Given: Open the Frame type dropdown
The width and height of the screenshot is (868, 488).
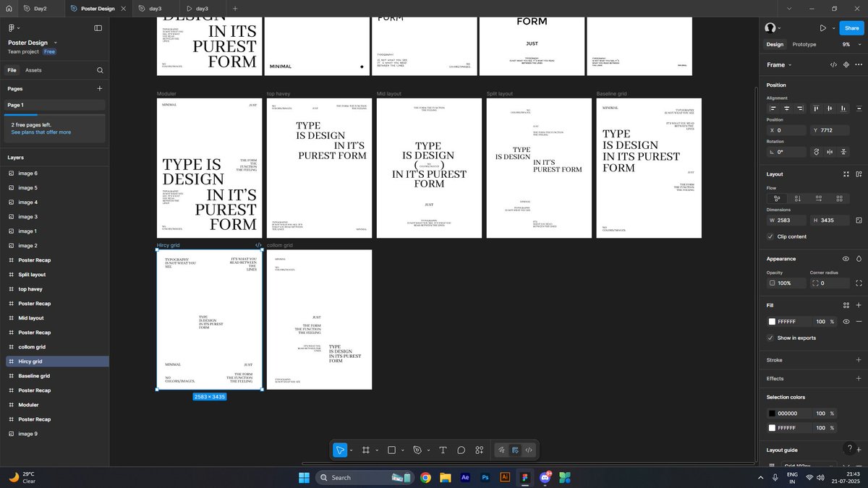Looking at the screenshot, I should [x=779, y=64].
